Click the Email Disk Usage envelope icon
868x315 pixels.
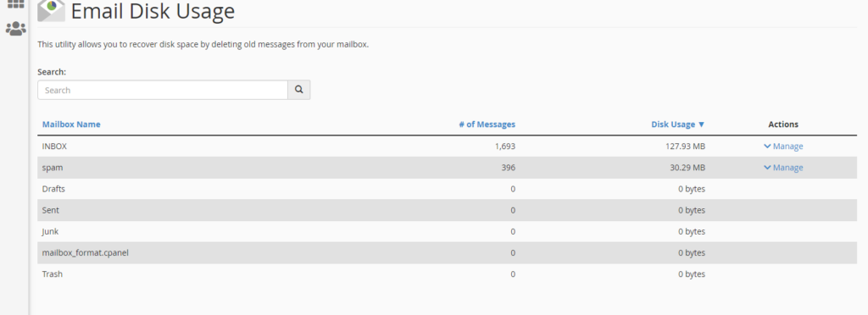click(x=51, y=10)
